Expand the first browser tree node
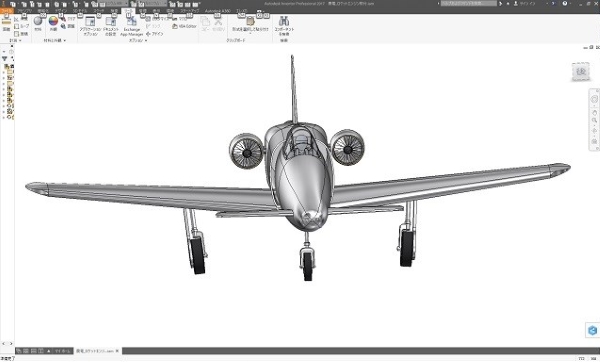This screenshot has width=600, height=362. tap(4, 72)
